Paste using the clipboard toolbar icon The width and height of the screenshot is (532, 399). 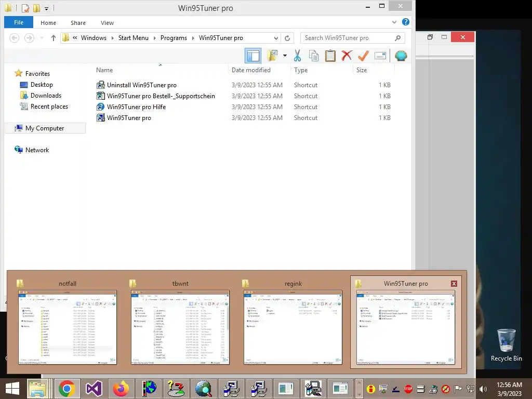click(330, 56)
